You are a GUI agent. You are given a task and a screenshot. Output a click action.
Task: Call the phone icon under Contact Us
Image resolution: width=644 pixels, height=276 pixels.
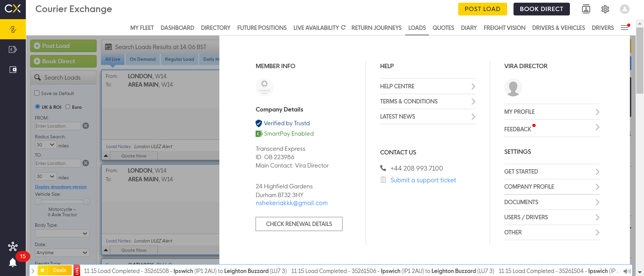coord(383,168)
